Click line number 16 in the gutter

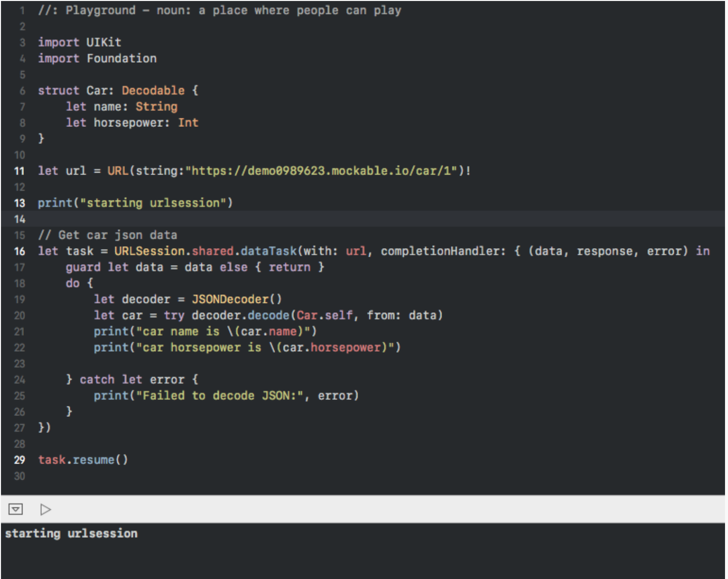(x=19, y=251)
